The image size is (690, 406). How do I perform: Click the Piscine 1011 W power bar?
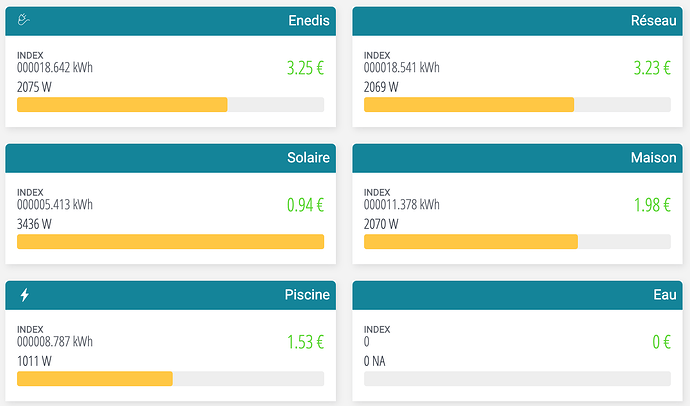170,379
